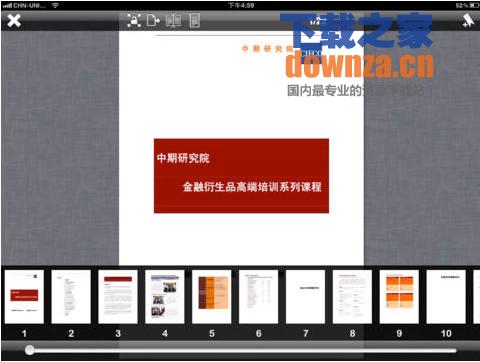Viewport: 480px width, 362px height.
Task: Open the annotation pen tool at top right
Action: tap(468, 21)
